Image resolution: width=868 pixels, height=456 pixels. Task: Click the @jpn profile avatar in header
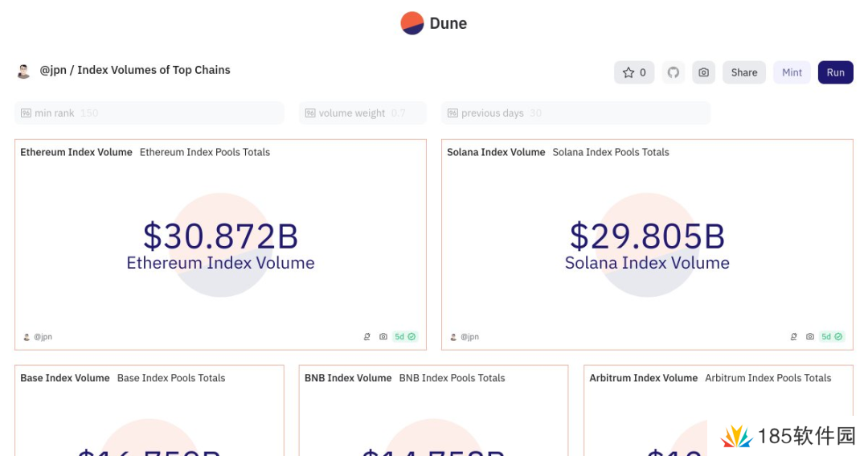click(x=24, y=71)
